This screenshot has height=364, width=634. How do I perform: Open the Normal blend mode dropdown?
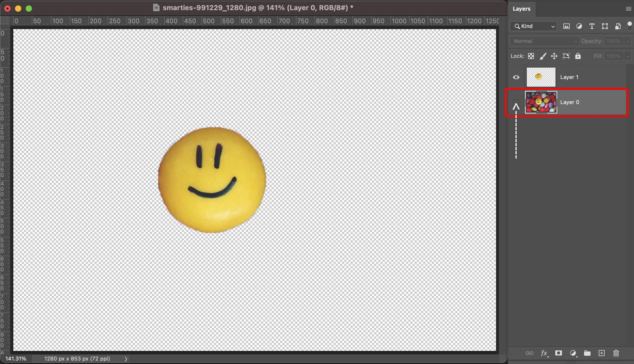544,41
